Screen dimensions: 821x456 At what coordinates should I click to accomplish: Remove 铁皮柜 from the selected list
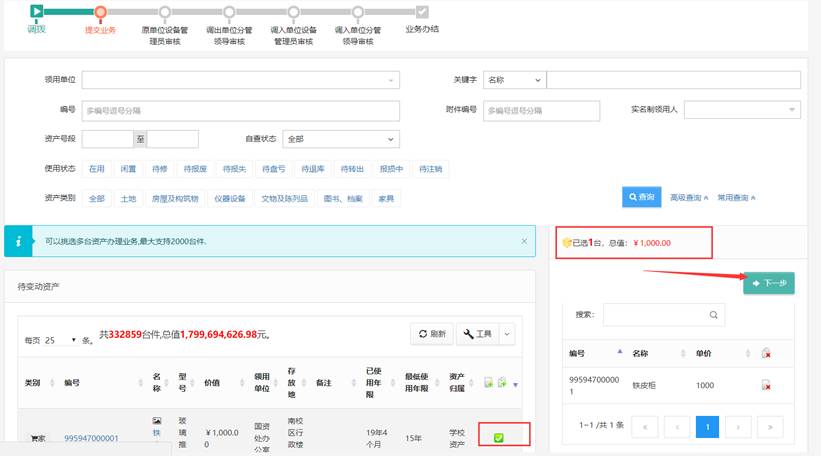[x=765, y=385]
